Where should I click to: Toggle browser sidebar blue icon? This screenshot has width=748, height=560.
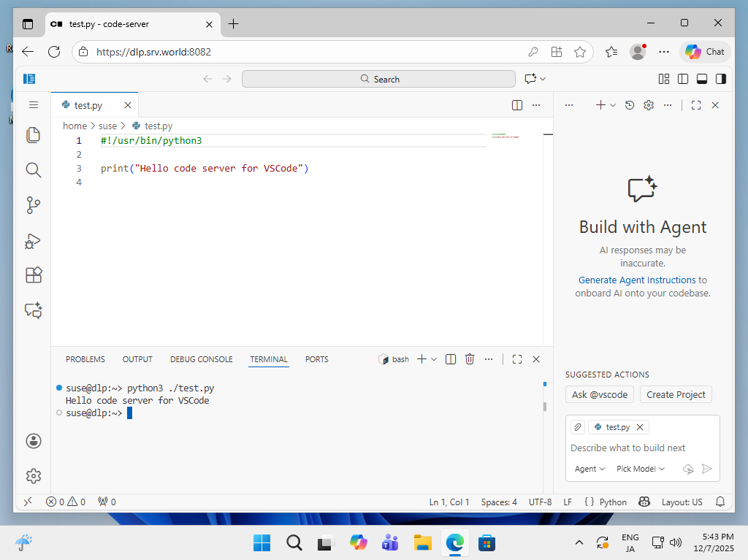tap(29, 79)
